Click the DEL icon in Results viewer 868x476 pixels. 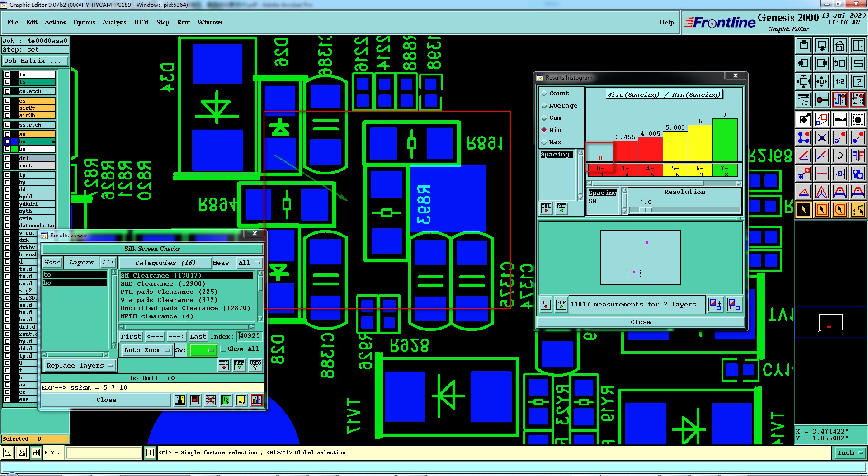(x=224, y=365)
